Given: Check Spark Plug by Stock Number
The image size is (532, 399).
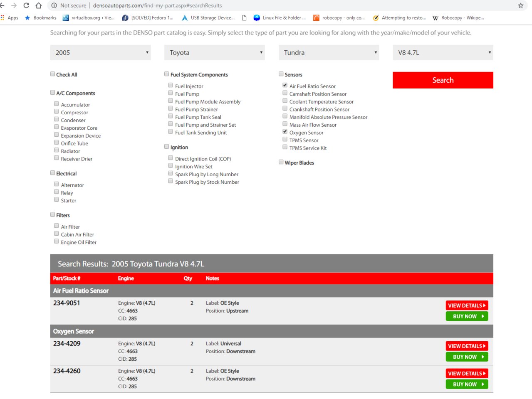Looking at the screenshot, I should pyautogui.click(x=171, y=181).
